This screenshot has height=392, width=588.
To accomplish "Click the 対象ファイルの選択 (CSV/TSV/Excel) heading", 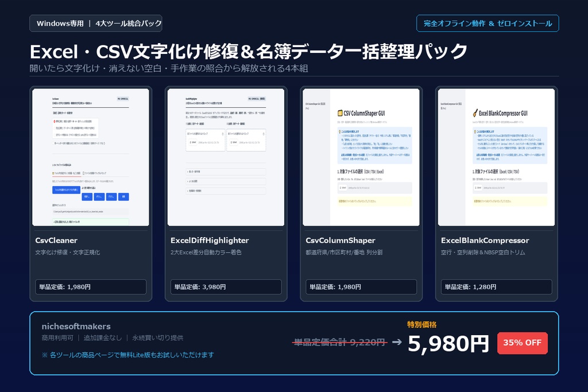I will pos(361,172).
